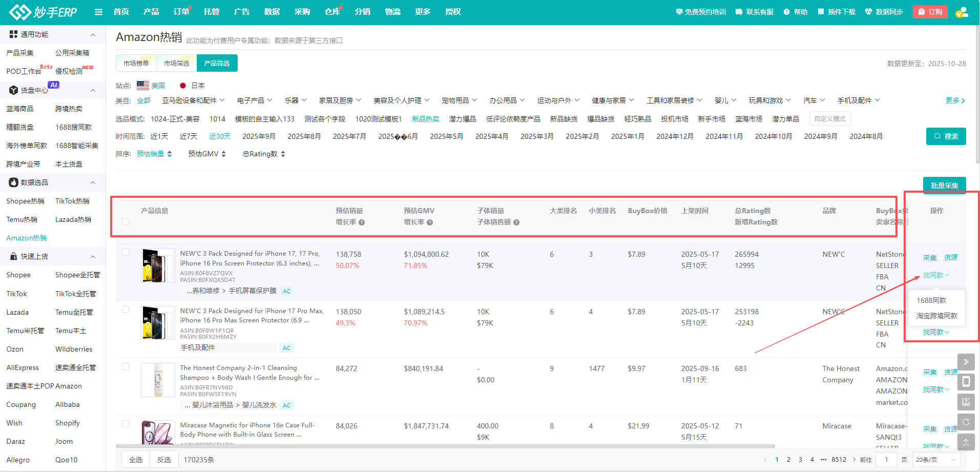
Task: Check The Honest Company shampoo row checkbox
Action: click(x=126, y=366)
